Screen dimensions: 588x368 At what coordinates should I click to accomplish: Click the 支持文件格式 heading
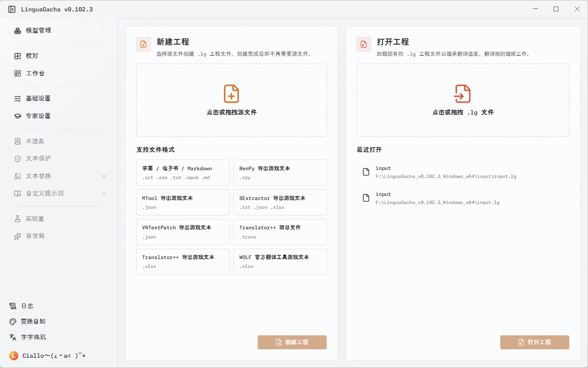pyautogui.click(x=156, y=150)
